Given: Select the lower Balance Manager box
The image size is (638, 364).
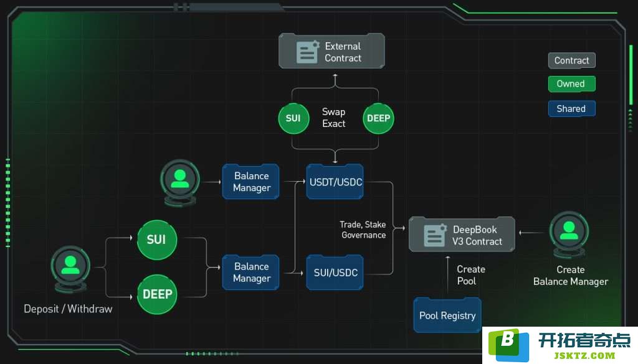Looking at the screenshot, I should click(x=251, y=272).
